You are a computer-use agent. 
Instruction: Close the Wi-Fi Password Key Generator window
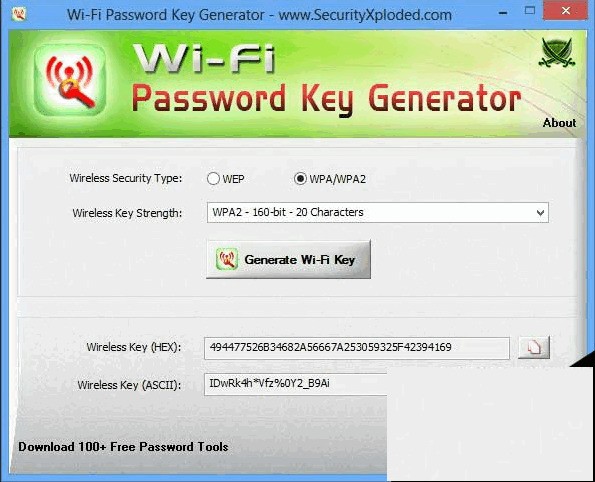click(566, 11)
